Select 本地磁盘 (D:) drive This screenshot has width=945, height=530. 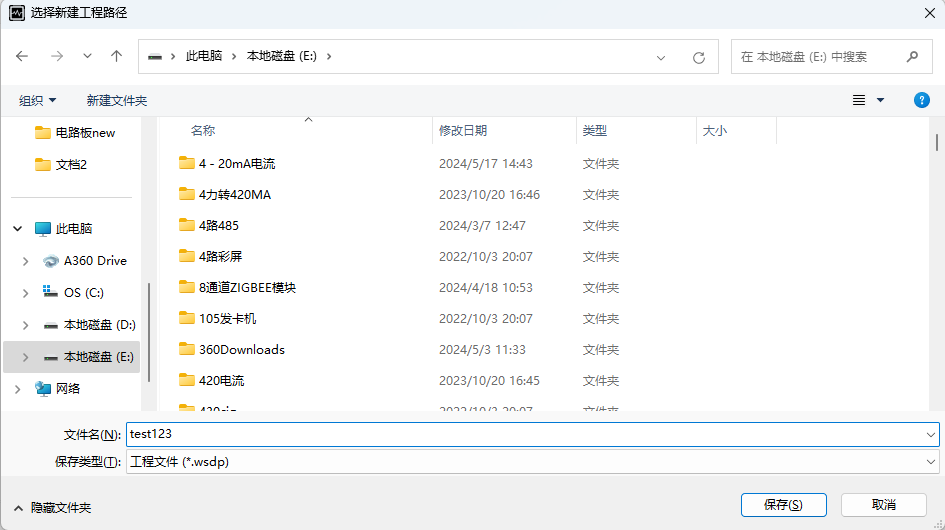[x=89, y=325]
